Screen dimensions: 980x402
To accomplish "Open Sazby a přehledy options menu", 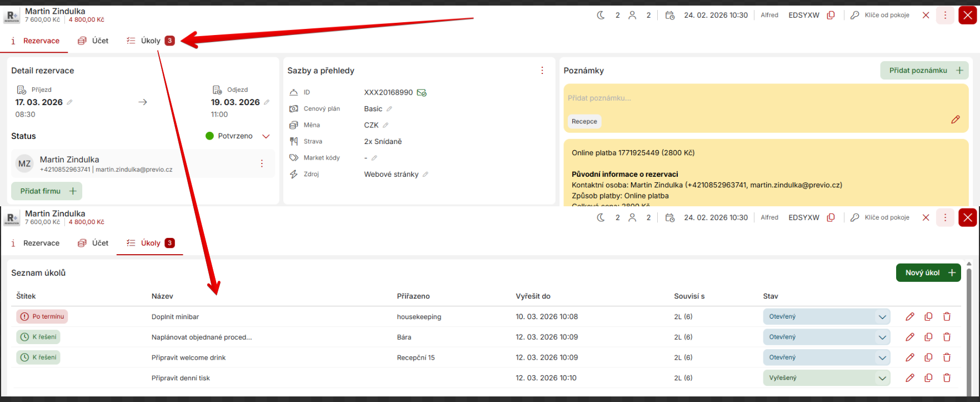I will coord(542,71).
